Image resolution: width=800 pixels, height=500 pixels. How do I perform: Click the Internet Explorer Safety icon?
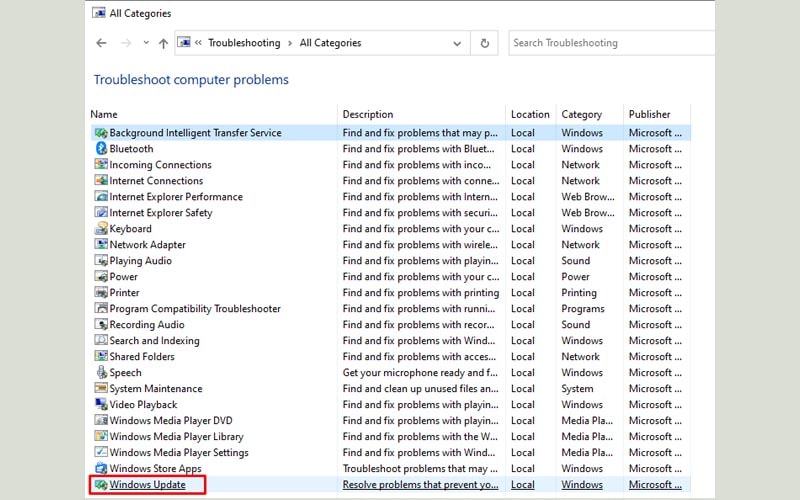point(101,212)
